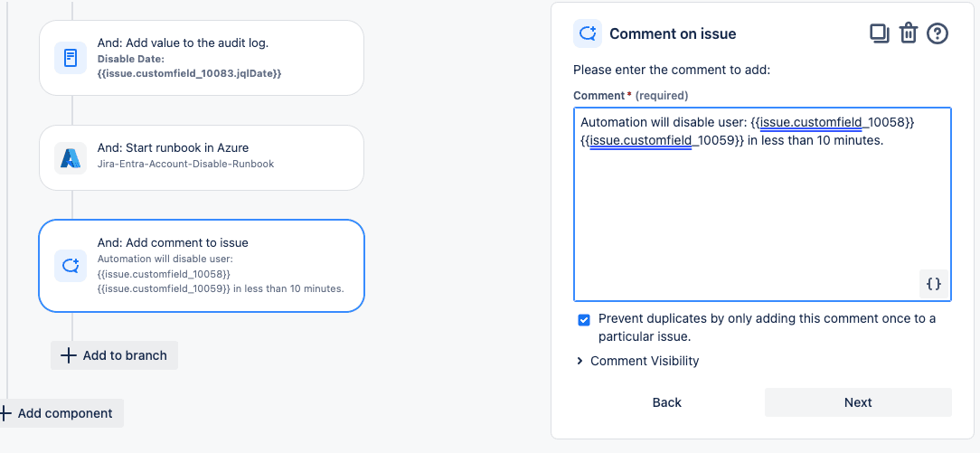This screenshot has height=453, width=980.
Task: Uncheck the Prevent duplicates checkbox
Action: coord(584,320)
